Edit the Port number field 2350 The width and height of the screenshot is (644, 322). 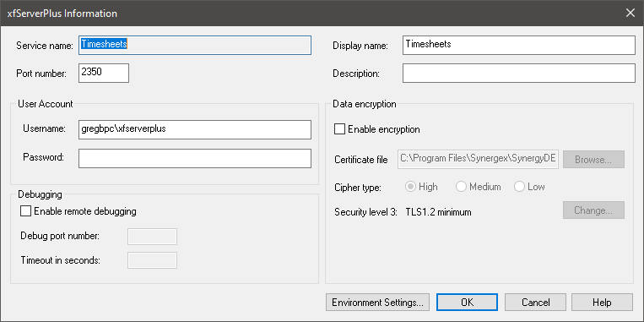[x=104, y=73]
